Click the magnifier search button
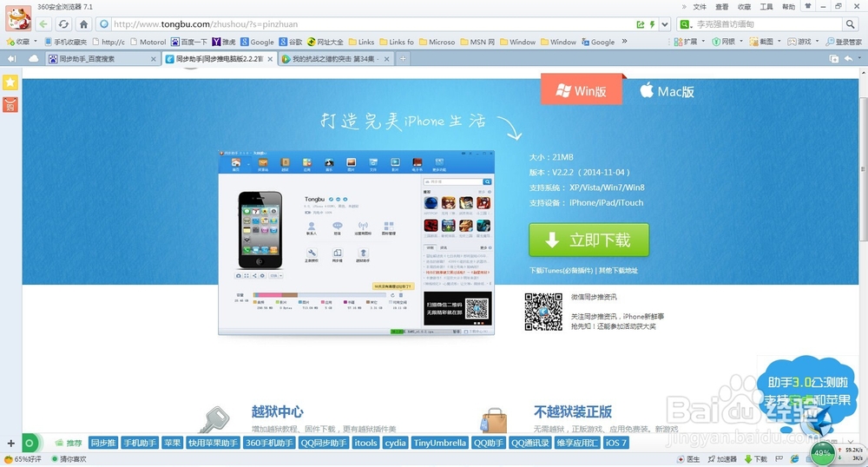The image size is (868, 467). point(850,24)
